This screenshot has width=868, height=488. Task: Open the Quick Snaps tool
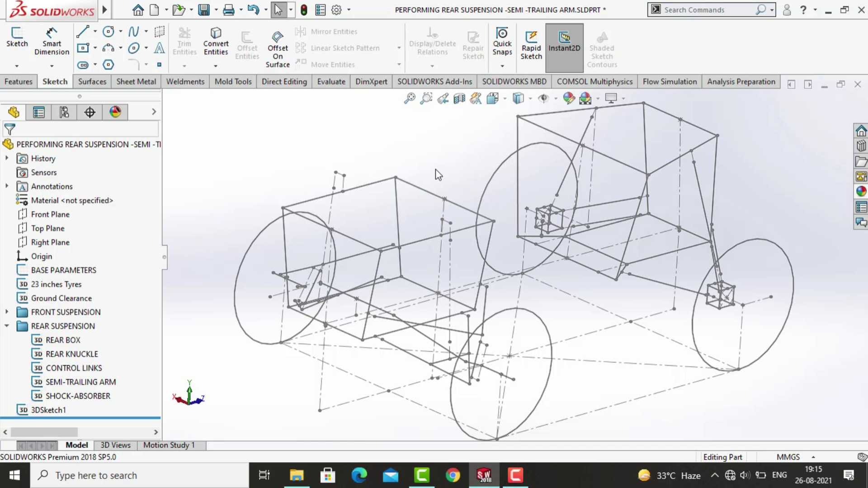[x=502, y=41]
